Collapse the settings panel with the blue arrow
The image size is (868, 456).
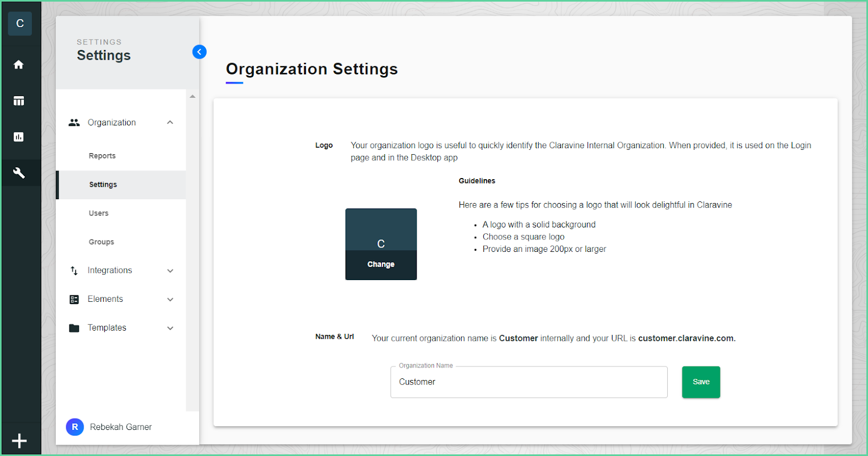199,52
